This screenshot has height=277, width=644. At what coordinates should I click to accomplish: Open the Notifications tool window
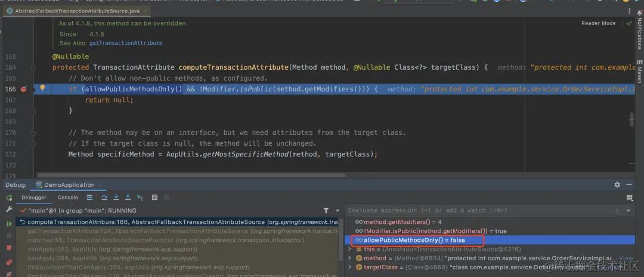point(639,30)
